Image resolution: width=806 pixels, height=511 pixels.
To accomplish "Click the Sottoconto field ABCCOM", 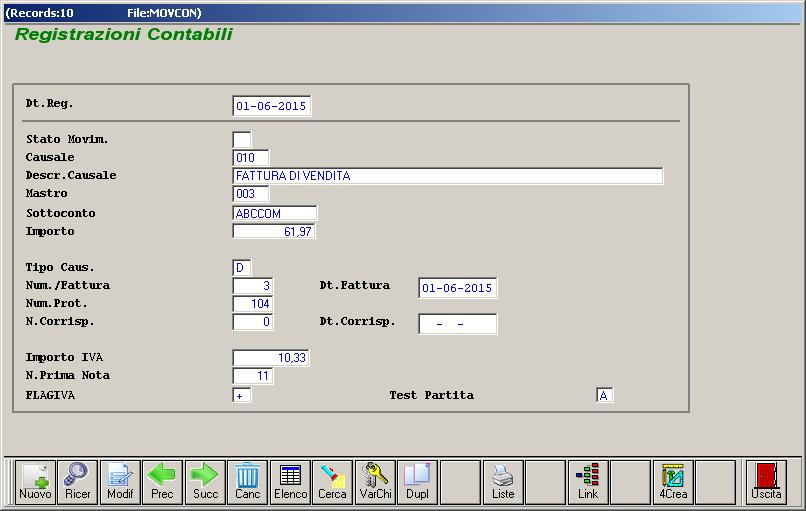I will [274, 213].
